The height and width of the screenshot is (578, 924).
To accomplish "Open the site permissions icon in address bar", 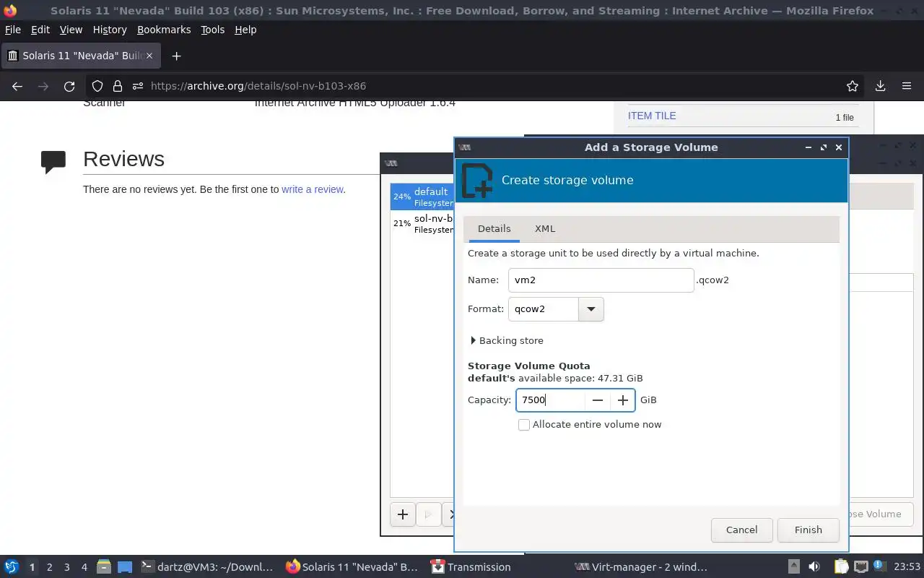I will pyautogui.click(x=138, y=86).
